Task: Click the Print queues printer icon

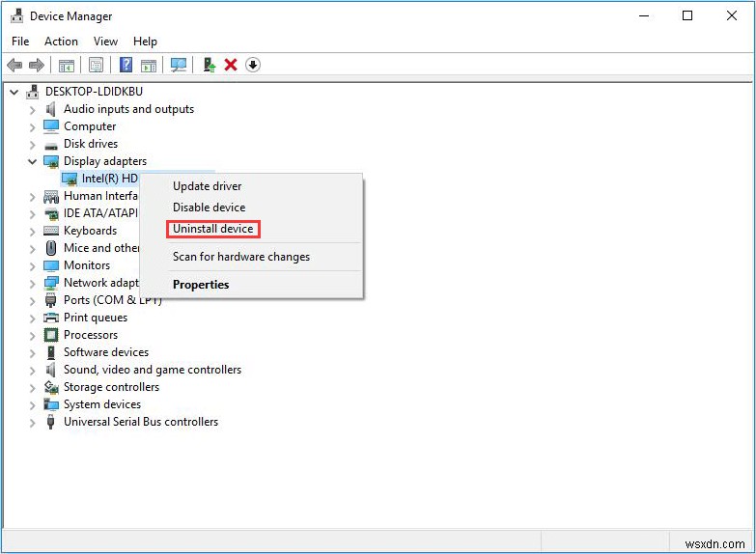Action: pyautogui.click(x=51, y=318)
